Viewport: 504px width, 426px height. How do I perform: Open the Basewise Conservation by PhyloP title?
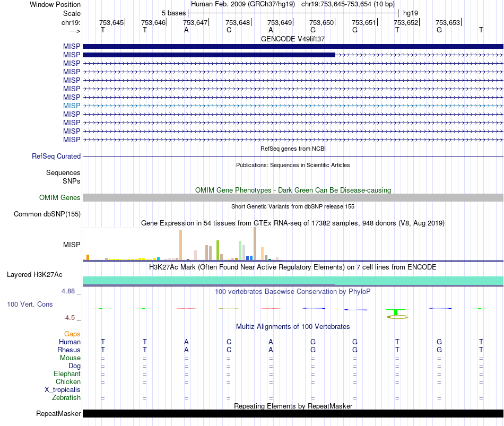293,292
